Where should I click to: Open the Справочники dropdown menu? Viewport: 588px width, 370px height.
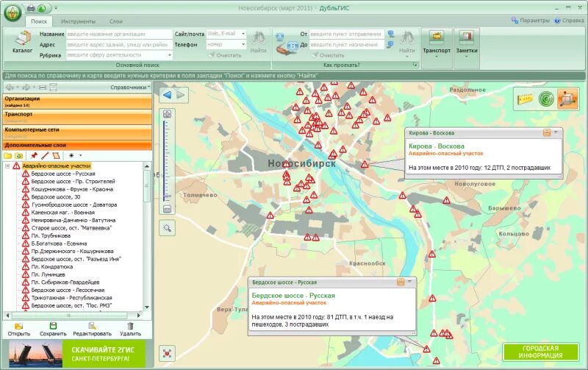pyautogui.click(x=130, y=87)
